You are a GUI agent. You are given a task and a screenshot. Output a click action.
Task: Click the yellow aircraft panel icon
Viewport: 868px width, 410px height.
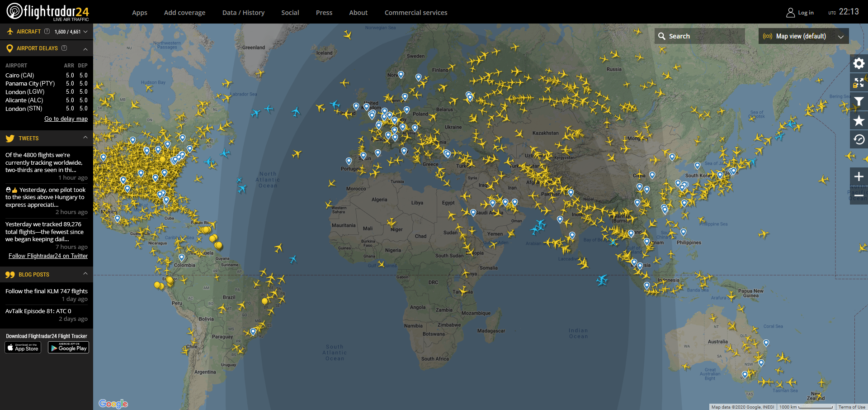(x=10, y=31)
